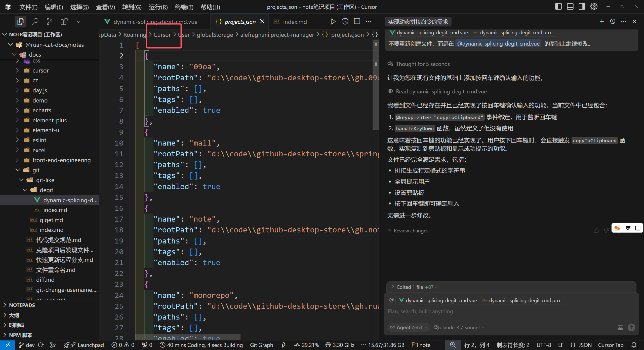Screen dimensions: 644x350
Task: Toggle the primary sidebar layout icon
Action: (558, 7)
